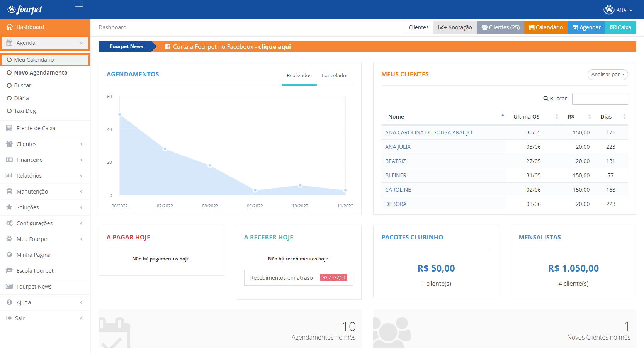Open Escola Fourpet menu item
This screenshot has width=644, height=355.
point(45,271)
